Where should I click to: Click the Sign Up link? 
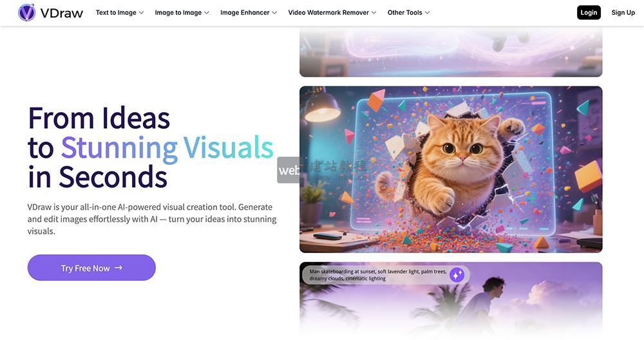(623, 13)
